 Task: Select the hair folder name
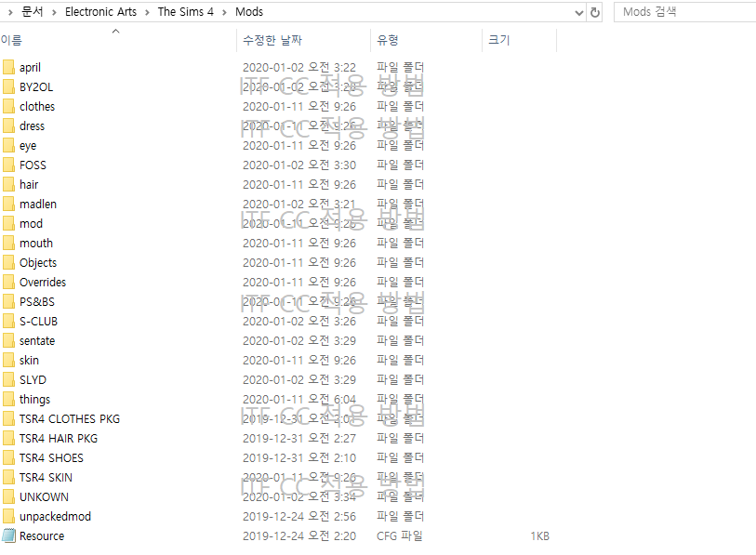(x=29, y=185)
